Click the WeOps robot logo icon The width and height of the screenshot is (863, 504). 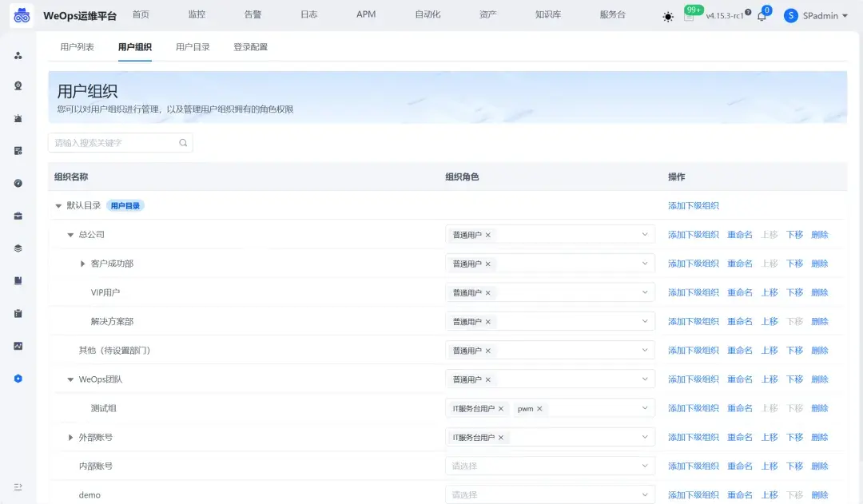22,15
